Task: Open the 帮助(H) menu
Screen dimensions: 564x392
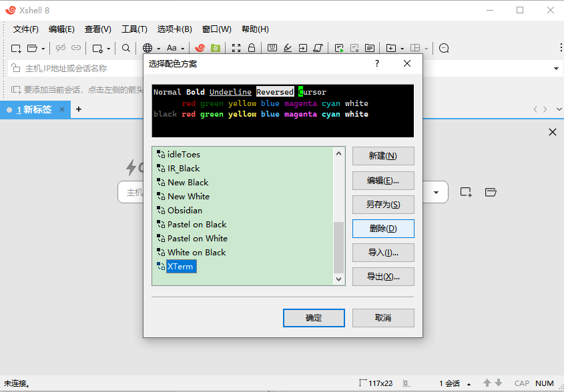Action: (255, 29)
